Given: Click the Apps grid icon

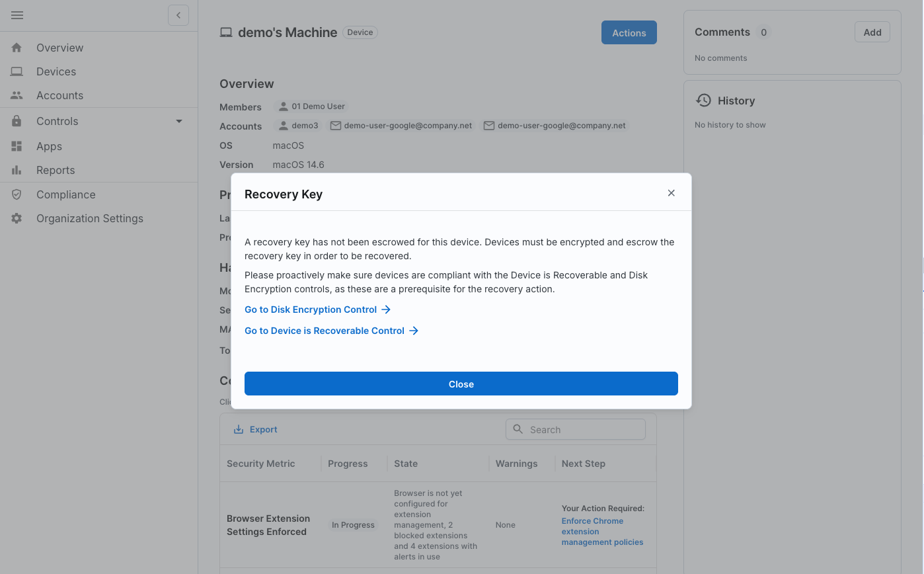Looking at the screenshot, I should (x=17, y=146).
